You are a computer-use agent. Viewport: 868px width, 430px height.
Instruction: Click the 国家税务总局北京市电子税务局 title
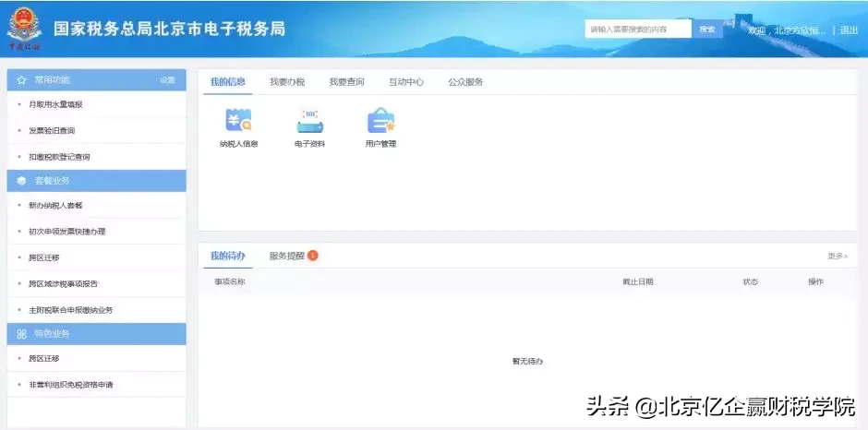tap(169, 29)
